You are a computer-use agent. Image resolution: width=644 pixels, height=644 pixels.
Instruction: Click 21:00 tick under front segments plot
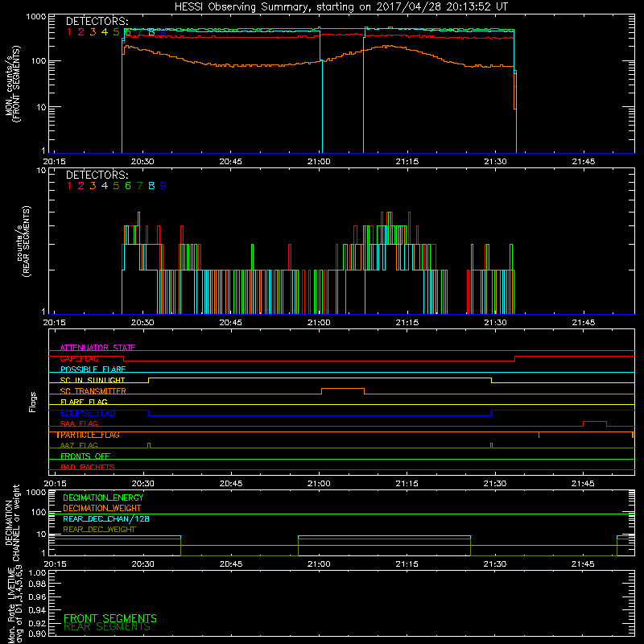(x=319, y=162)
